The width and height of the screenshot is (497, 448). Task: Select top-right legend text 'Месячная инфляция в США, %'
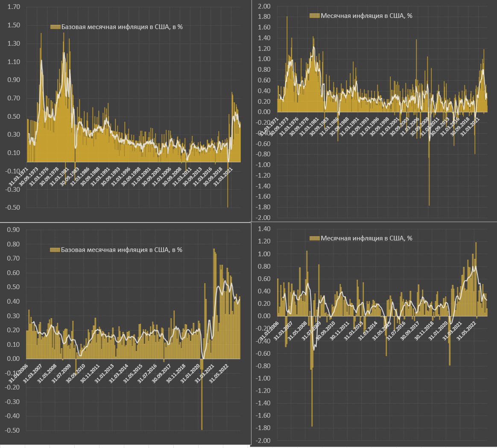tap(366, 16)
